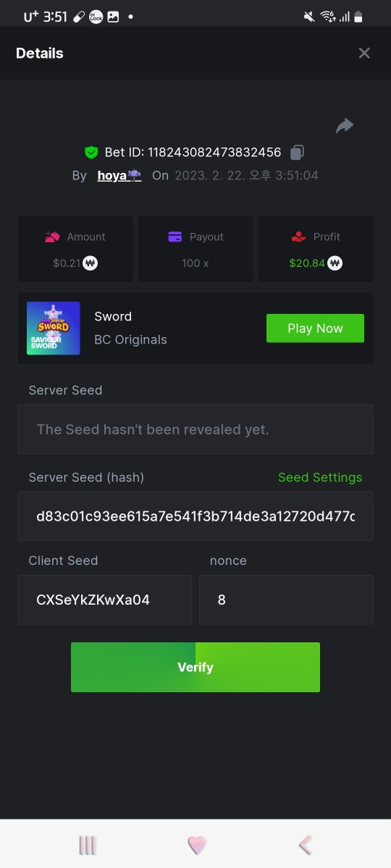This screenshot has height=868, width=391.
Task: Close the Details panel
Action: [x=364, y=53]
